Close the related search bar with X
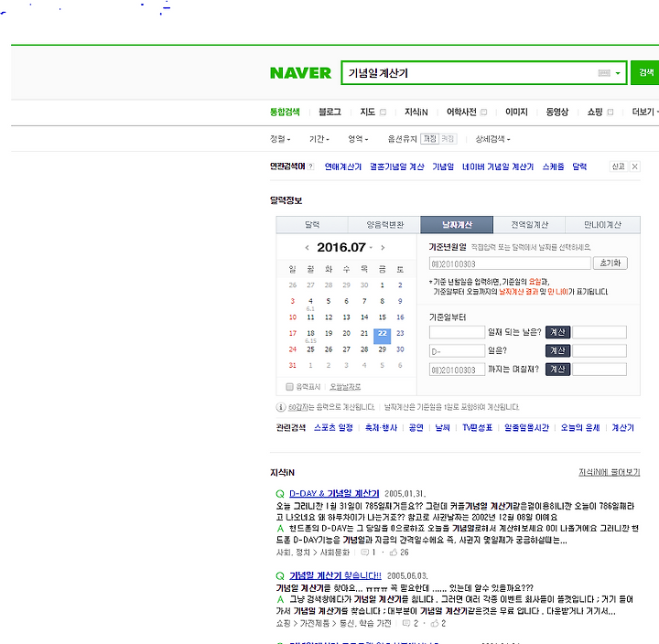The width and height of the screenshot is (659, 644). 634,166
